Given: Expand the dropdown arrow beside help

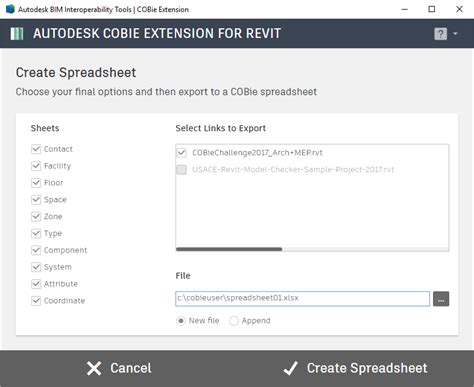Looking at the screenshot, I should click(x=455, y=34).
